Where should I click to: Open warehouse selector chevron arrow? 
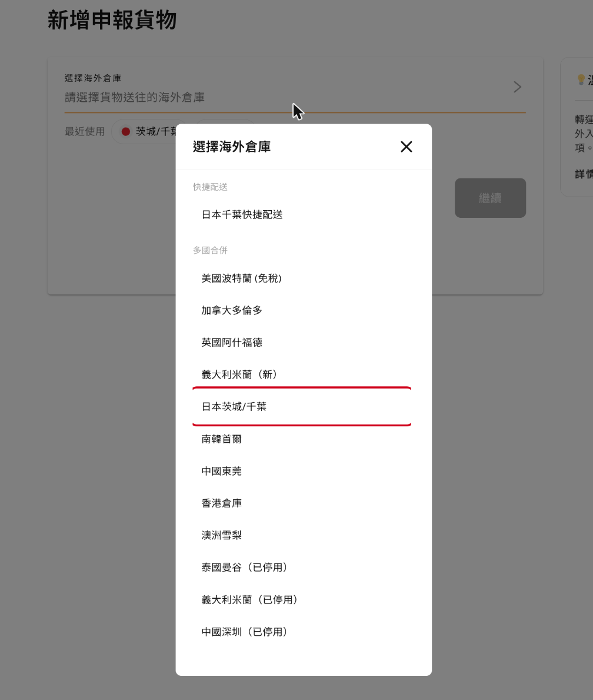517,87
